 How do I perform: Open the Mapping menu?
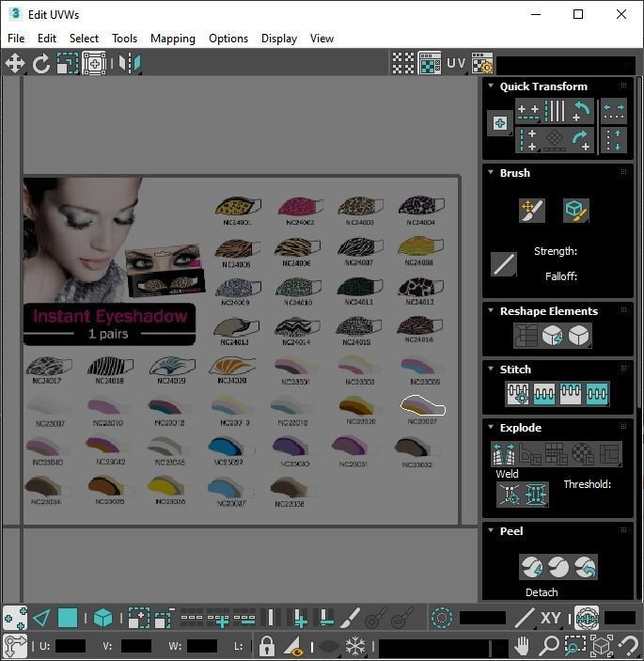(x=173, y=39)
